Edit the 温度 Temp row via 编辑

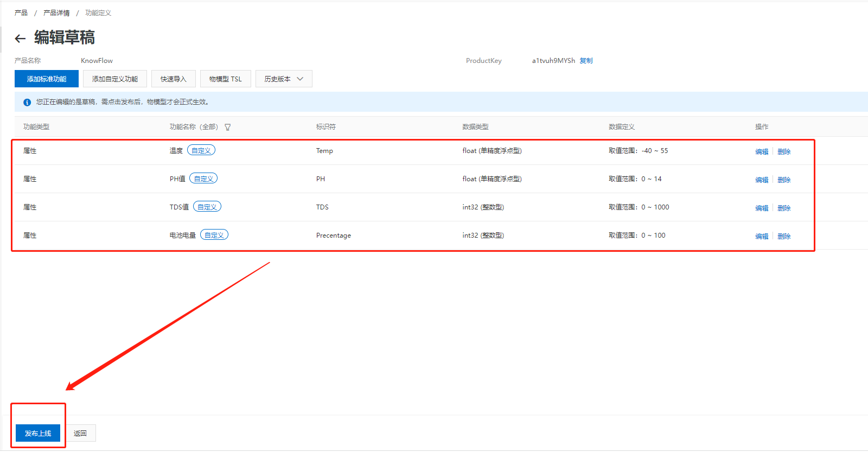[762, 151]
